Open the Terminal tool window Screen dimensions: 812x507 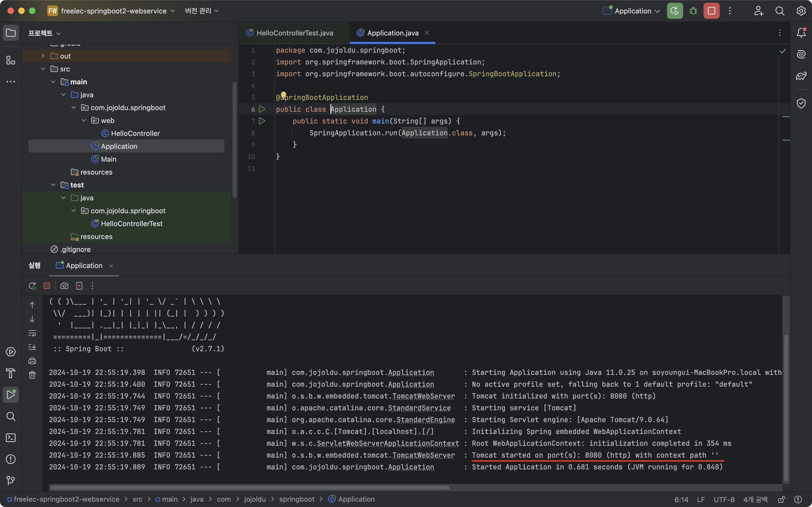pos(11,438)
